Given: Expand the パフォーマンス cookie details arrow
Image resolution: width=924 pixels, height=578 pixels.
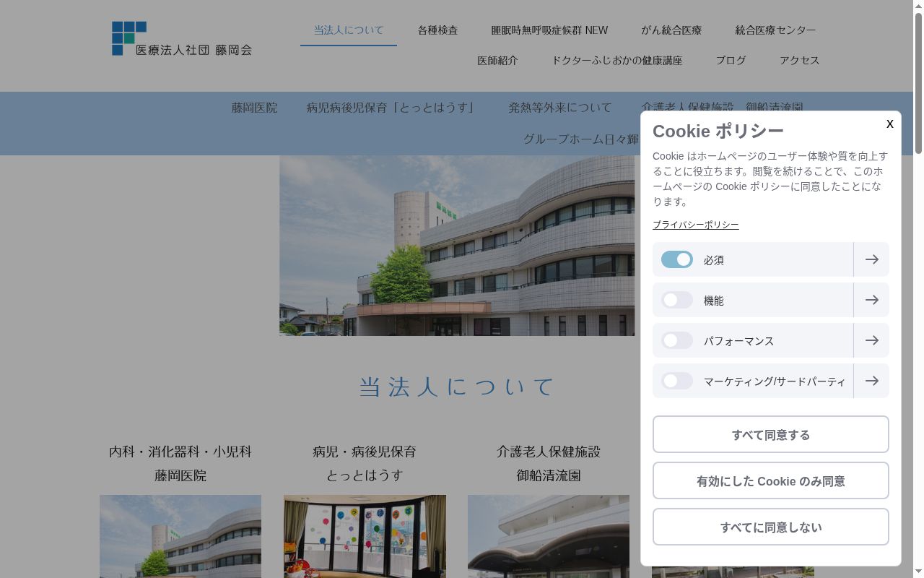Looking at the screenshot, I should click(x=871, y=340).
